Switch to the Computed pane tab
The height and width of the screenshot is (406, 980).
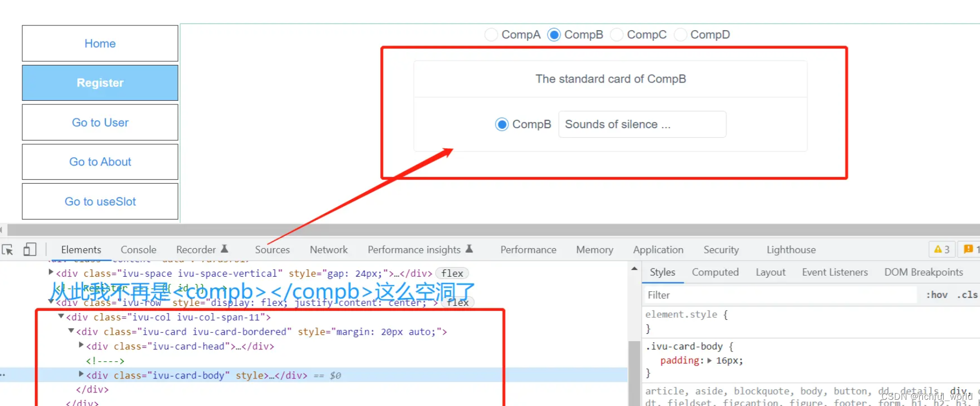[715, 272]
